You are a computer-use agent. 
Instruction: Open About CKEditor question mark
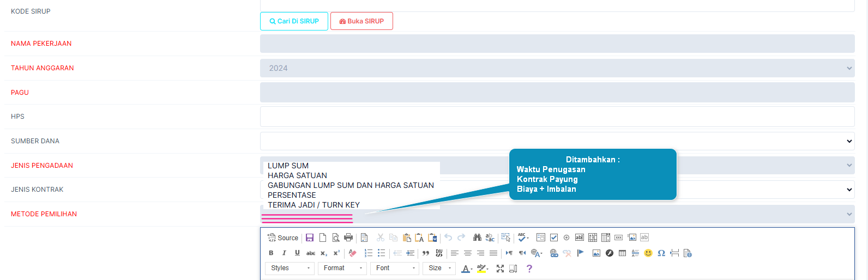tap(529, 268)
